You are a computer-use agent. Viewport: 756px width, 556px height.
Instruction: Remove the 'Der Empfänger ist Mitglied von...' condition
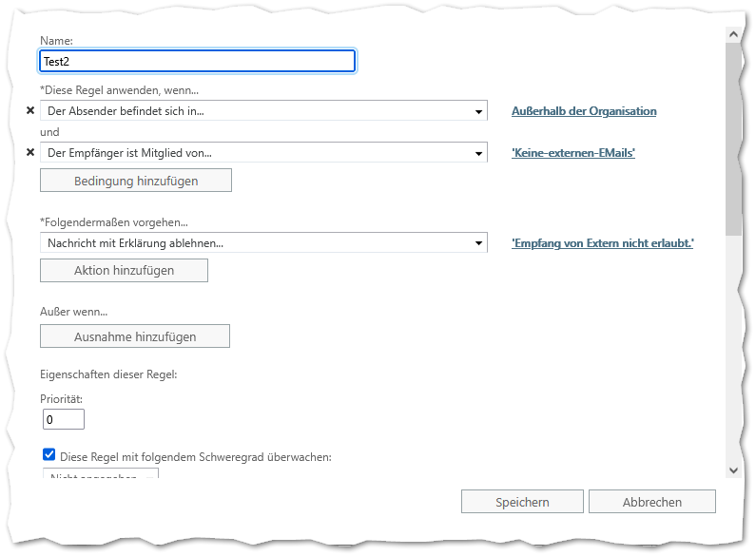pos(30,152)
